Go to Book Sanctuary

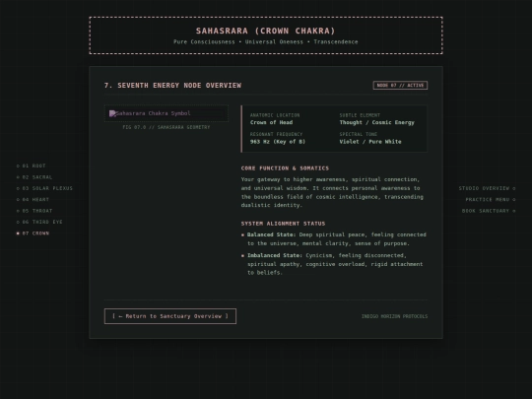(x=489, y=211)
